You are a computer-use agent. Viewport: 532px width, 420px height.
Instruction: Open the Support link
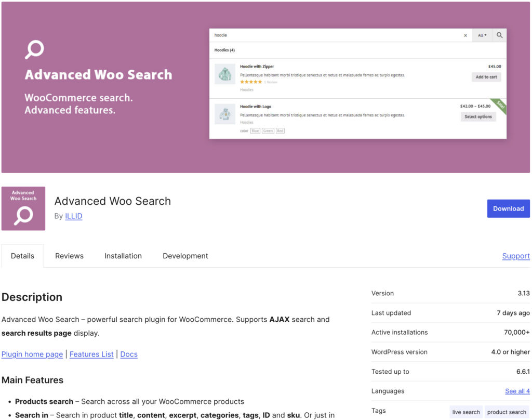click(x=516, y=256)
